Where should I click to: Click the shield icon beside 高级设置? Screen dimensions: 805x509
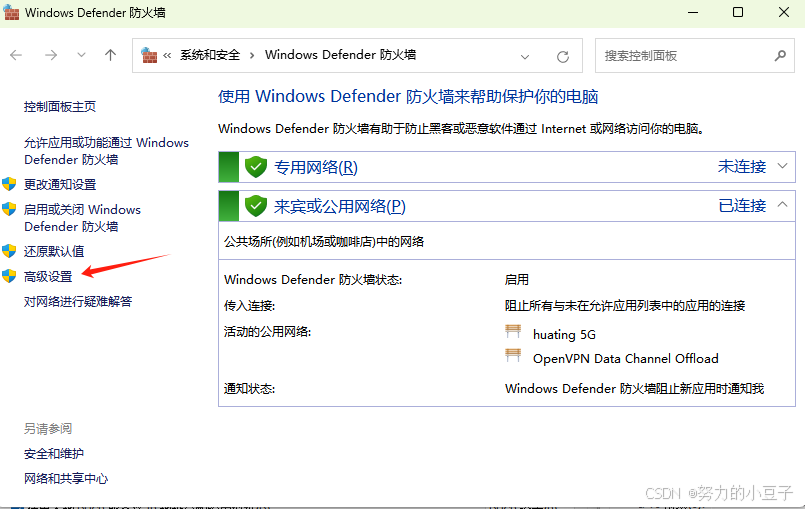[9, 276]
